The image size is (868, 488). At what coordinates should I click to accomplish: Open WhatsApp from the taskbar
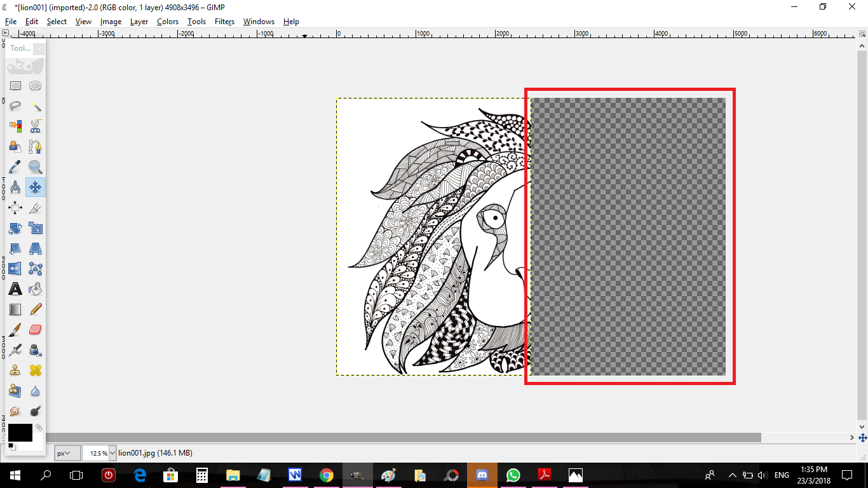coord(513,475)
